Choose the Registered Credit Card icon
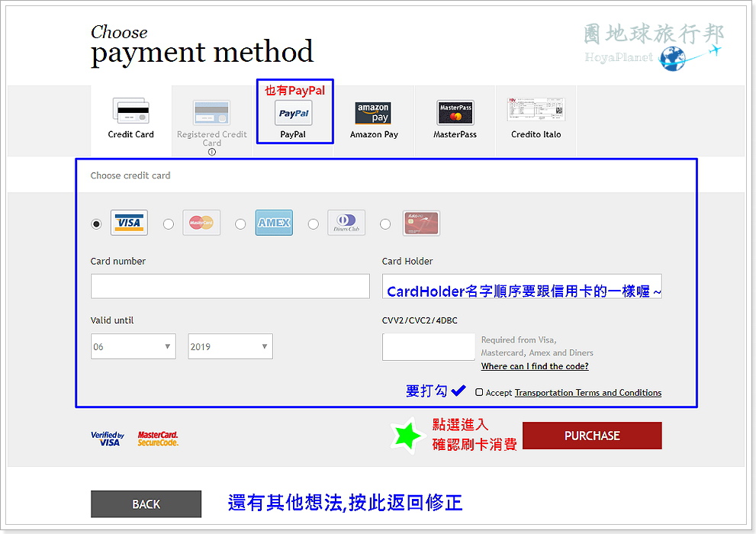Screen dimensions: 756x534 tap(211, 113)
